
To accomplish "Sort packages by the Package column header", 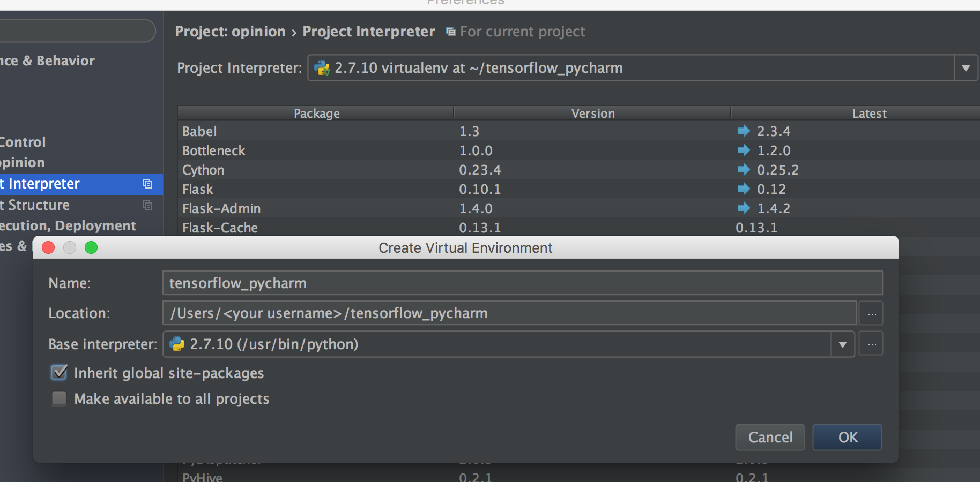I will [316, 114].
